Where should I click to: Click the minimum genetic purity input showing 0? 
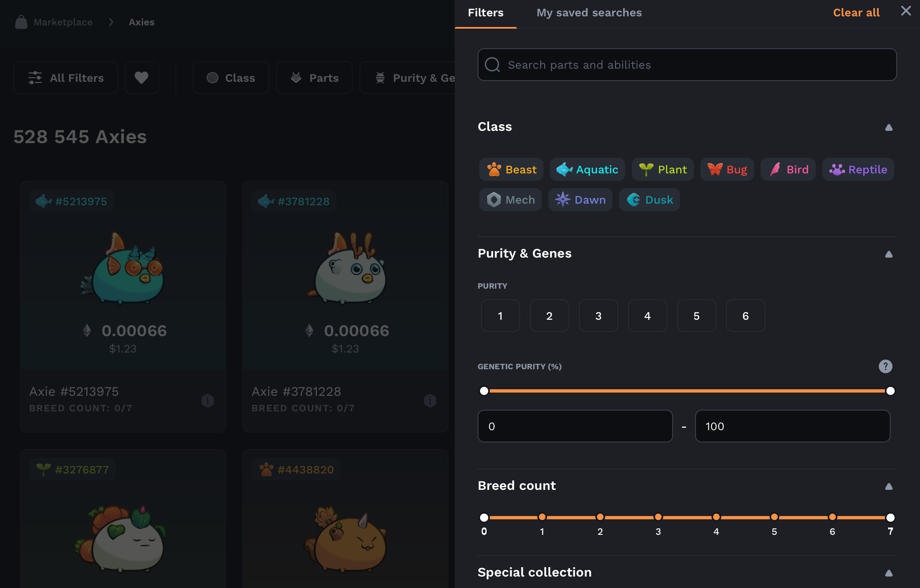pyautogui.click(x=575, y=426)
